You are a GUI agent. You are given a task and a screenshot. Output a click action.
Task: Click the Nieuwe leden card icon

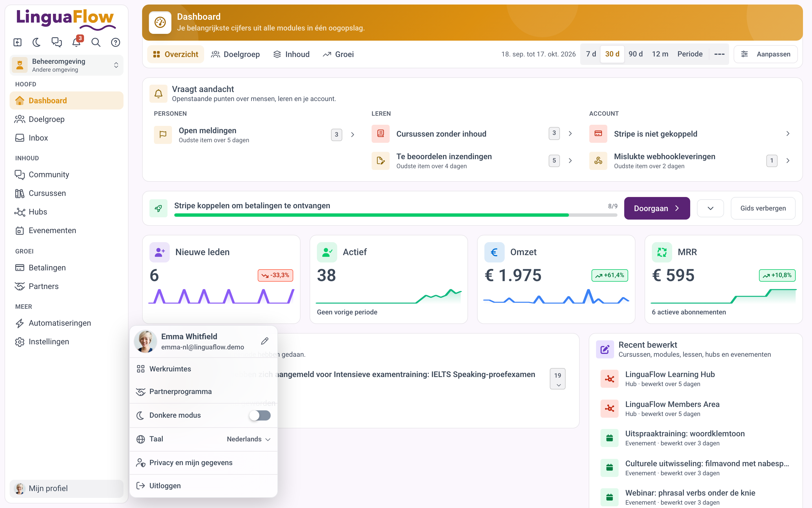[x=159, y=252]
